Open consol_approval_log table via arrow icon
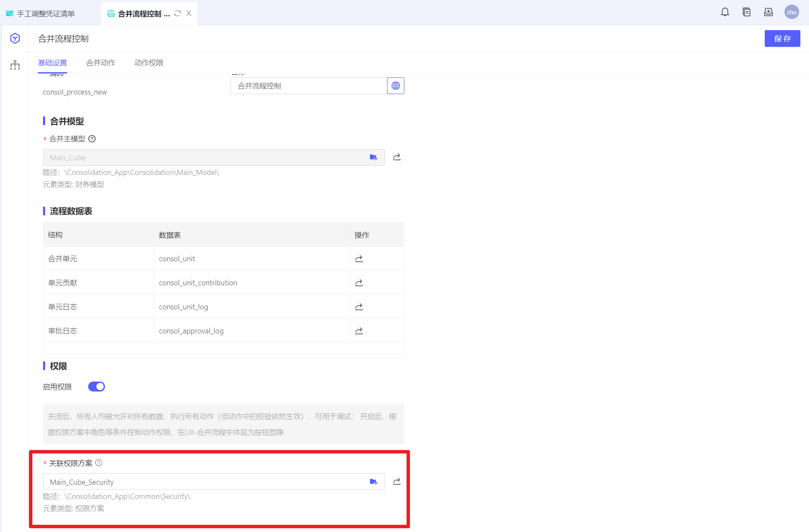This screenshot has width=809, height=532. pos(359,331)
